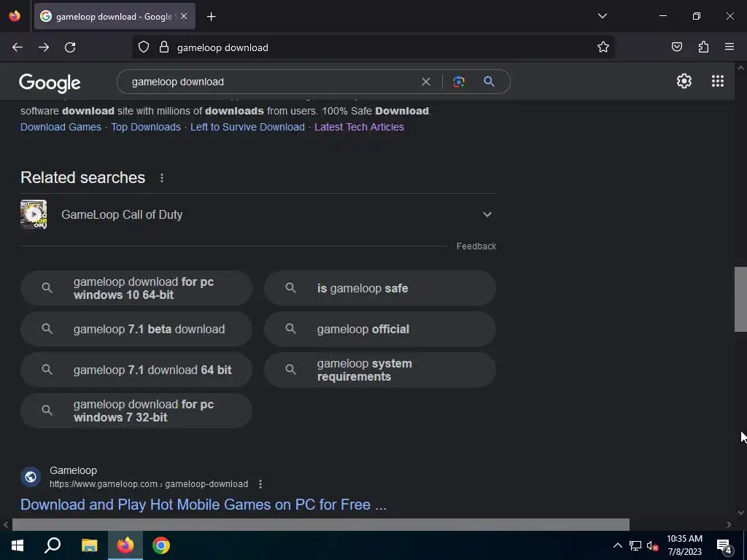Screen dimensions: 747x560
Task: Open the Download Games sitelink
Action: pos(61,127)
